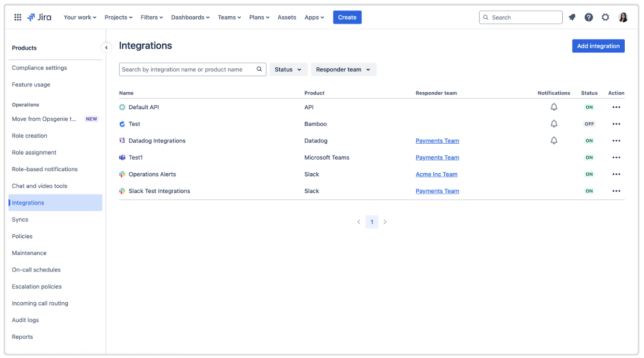
Task: Open the Responder team filter dropdown
Action: coord(343,69)
